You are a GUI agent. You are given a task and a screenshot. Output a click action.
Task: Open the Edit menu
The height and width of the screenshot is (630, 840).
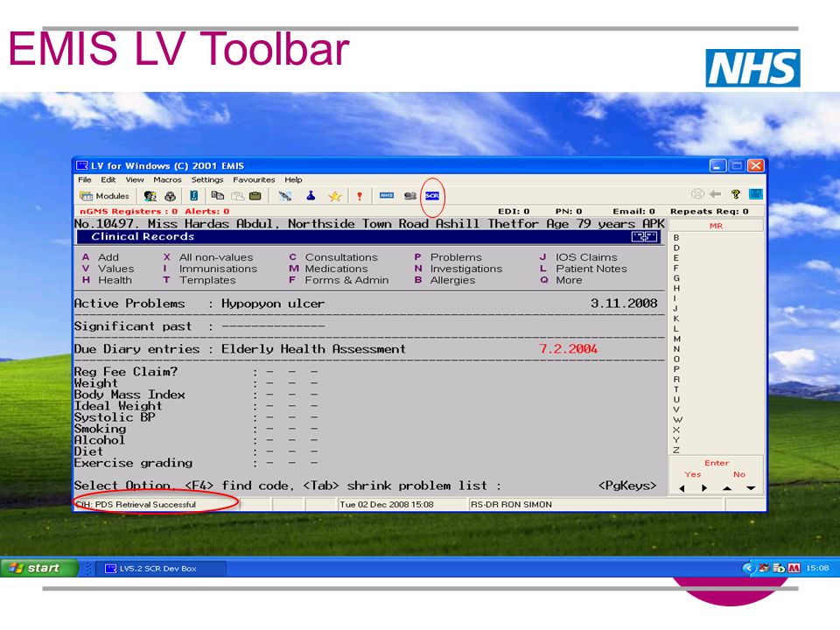108,180
